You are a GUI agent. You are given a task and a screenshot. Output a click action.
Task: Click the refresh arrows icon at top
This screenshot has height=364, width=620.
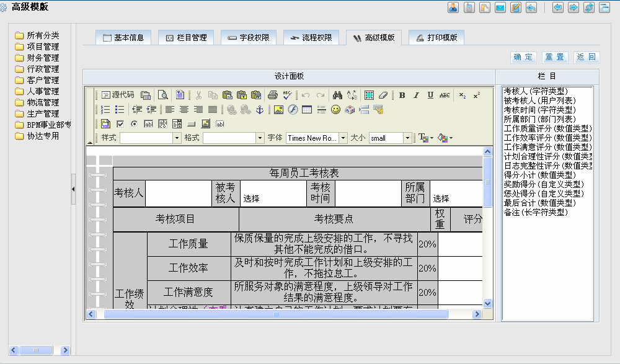[x=589, y=7]
